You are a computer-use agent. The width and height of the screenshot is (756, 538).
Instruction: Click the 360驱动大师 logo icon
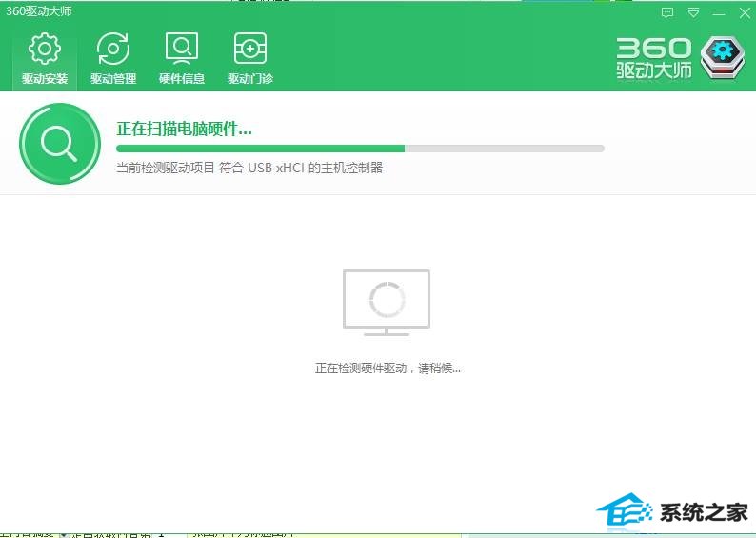[723, 57]
